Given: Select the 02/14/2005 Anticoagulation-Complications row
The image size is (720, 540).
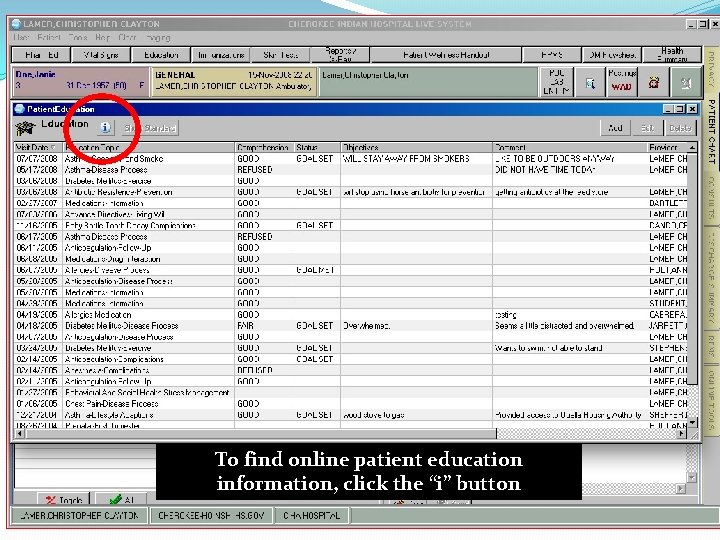Looking at the screenshot, I should tap(351, 359).
